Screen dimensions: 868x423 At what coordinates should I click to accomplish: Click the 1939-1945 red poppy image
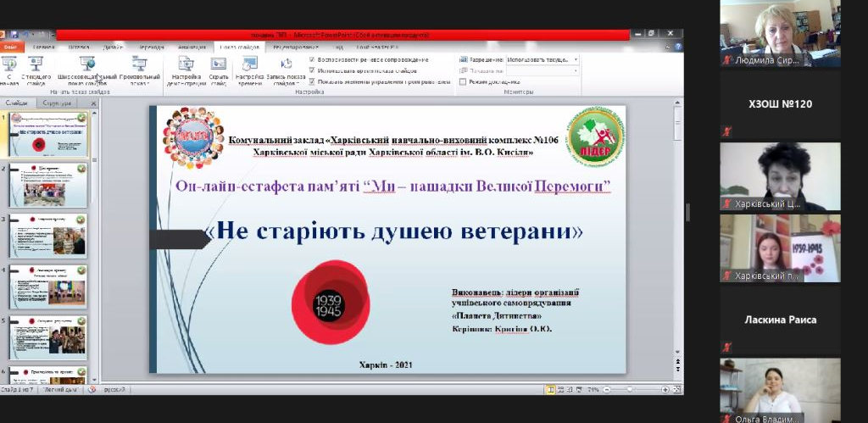pos(331,303)
